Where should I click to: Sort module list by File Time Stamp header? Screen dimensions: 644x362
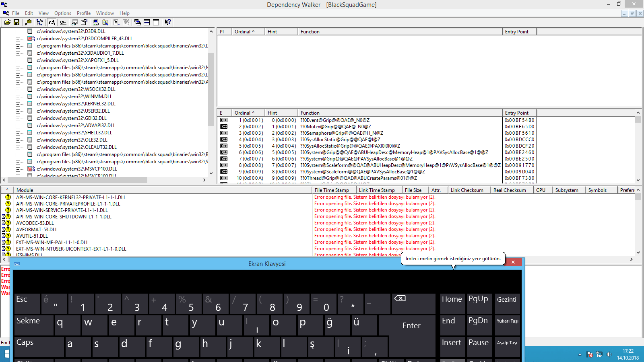(334, 190)
